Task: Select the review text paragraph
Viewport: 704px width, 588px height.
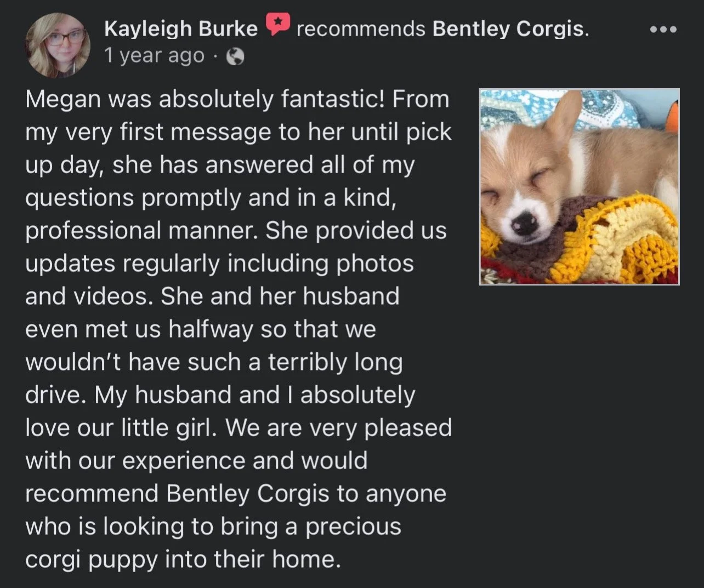Action: [x=239, y=329]
